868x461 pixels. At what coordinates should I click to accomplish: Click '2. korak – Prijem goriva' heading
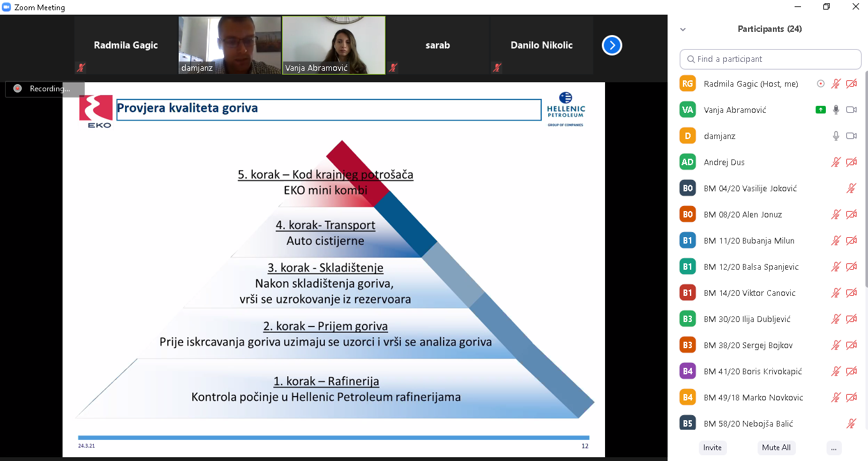(325, 326)
